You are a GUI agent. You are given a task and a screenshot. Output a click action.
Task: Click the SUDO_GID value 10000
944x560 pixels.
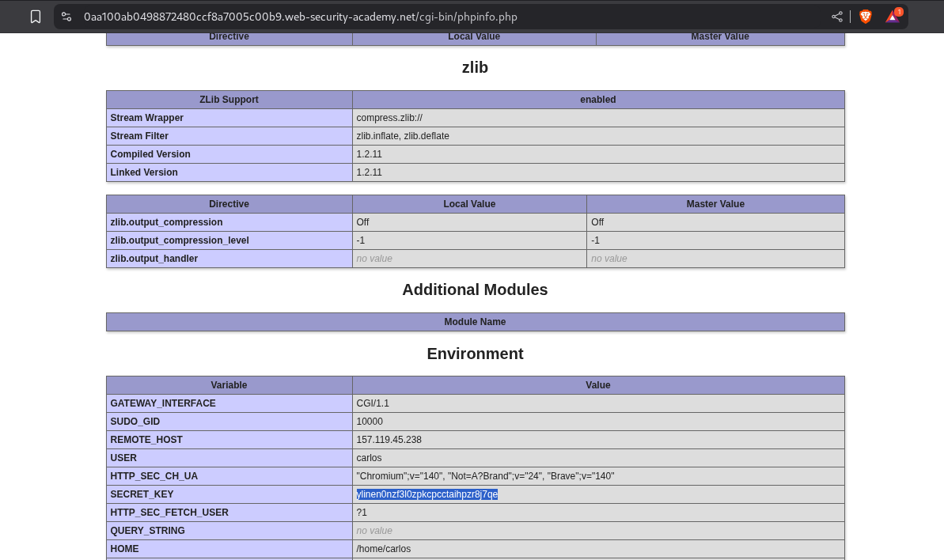(370, 422)
